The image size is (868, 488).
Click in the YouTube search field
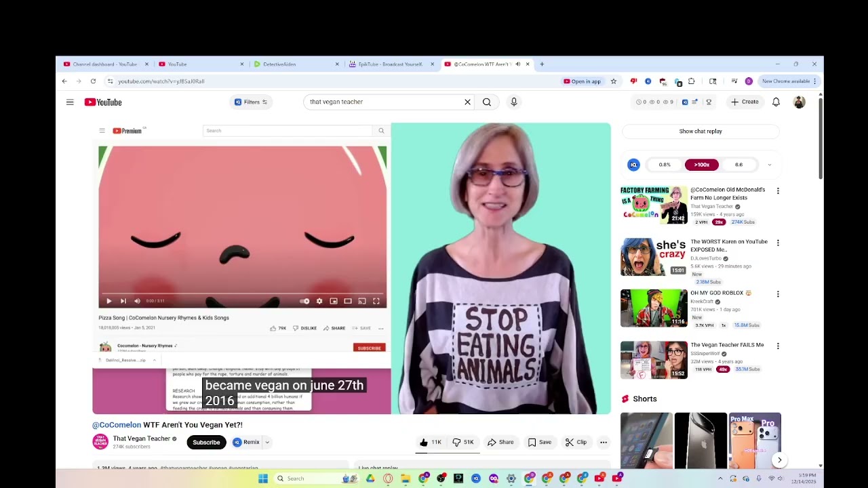383,102
